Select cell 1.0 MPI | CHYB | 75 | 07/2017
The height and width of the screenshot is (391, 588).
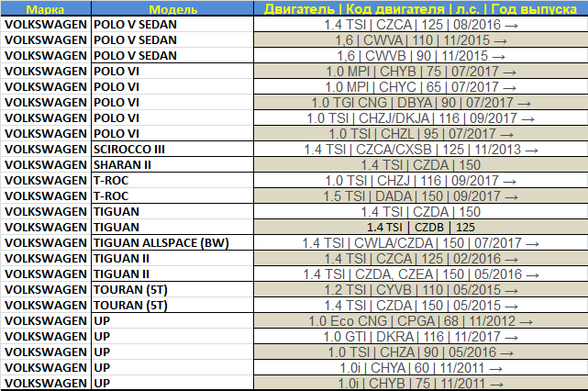421,72
